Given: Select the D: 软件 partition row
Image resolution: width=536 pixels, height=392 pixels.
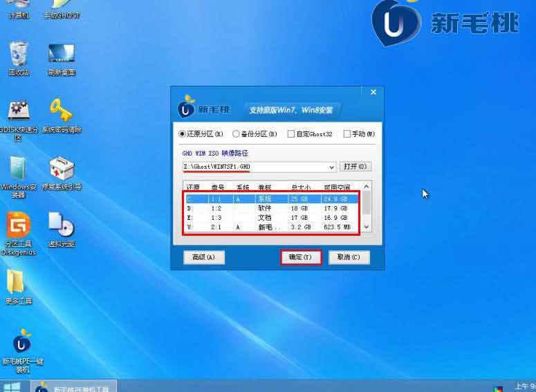Looking at the screenshot, I should pyautogui.click(x=271, y=208).
